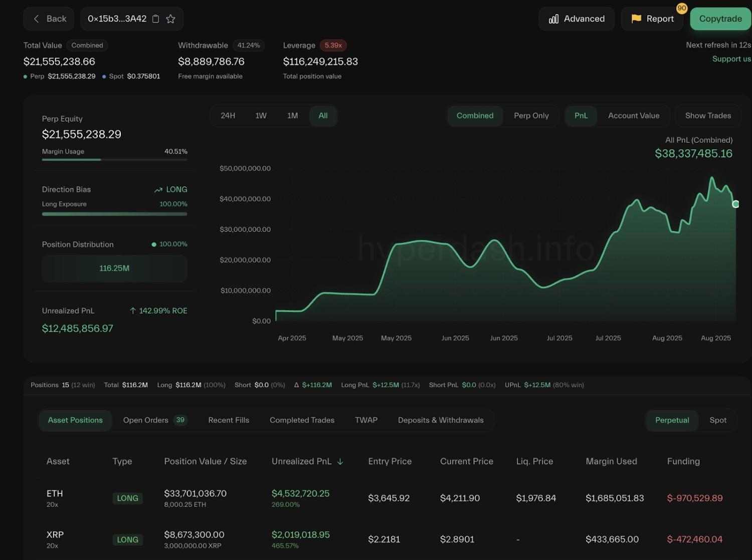Click the Copytrade button
Image resolution: width=752 pixels, height=560 pixels.
[x=720, y=19]
